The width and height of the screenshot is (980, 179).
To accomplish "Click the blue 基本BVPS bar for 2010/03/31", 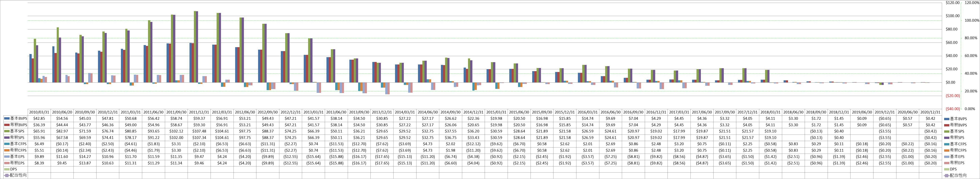I will pos(30,68).
